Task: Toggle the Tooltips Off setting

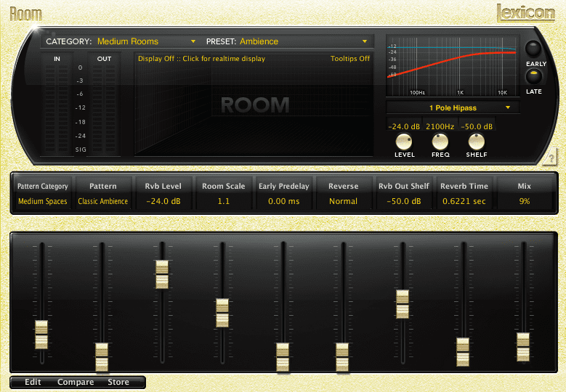Action: coord(349,59)
